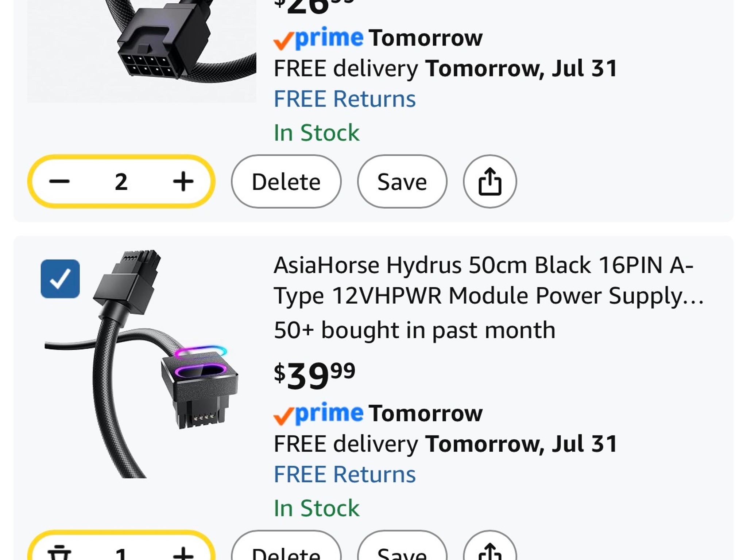Decrease quantity with minus icon on first item

[x=59, y=181]
